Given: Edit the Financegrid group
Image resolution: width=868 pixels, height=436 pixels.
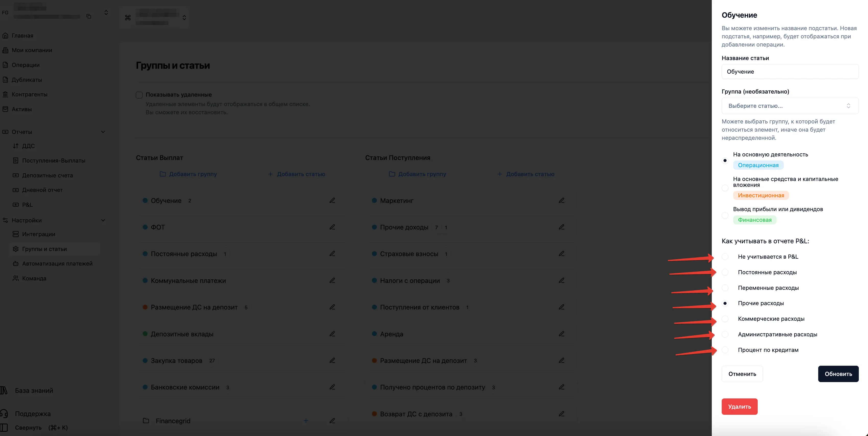Looking at the screenshot, I should (x=332, y=420).
